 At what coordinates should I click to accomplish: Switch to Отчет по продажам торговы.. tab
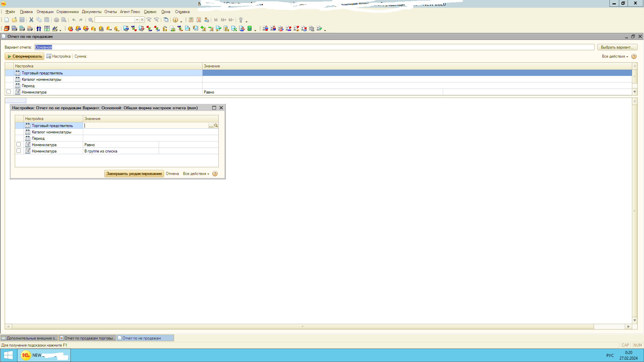point(88,338)
